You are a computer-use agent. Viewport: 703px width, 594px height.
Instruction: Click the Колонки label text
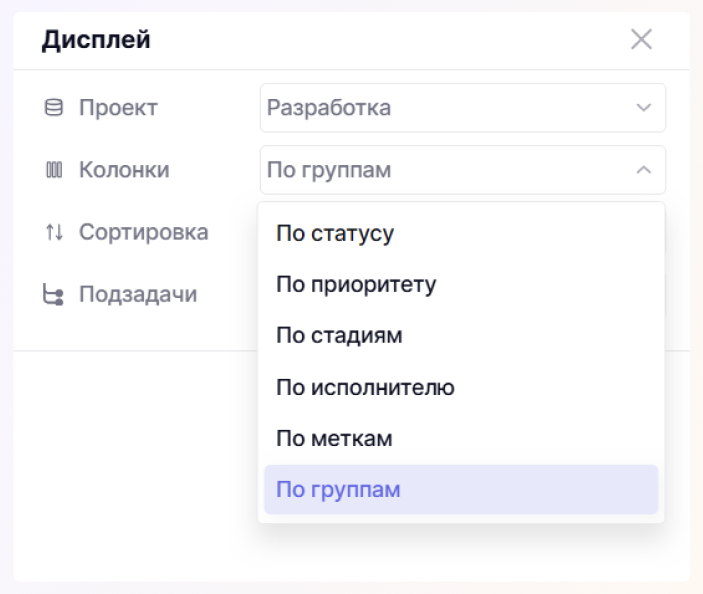(124, 170)
